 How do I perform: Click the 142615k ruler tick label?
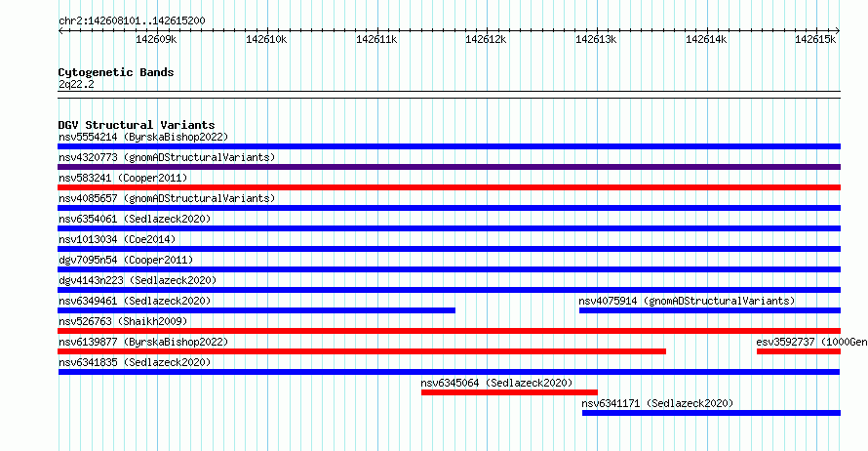pos(815,39)
